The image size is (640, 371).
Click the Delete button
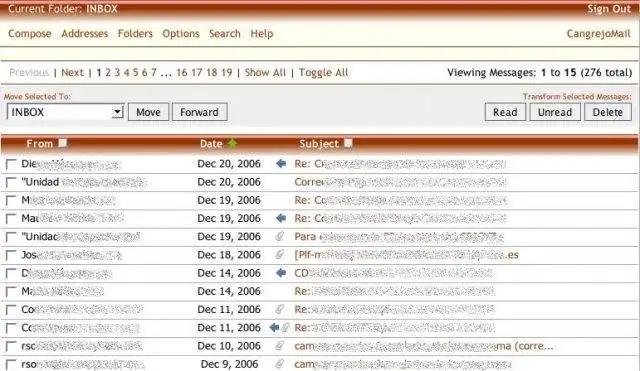pyautogui.click(x=608, y=112)
